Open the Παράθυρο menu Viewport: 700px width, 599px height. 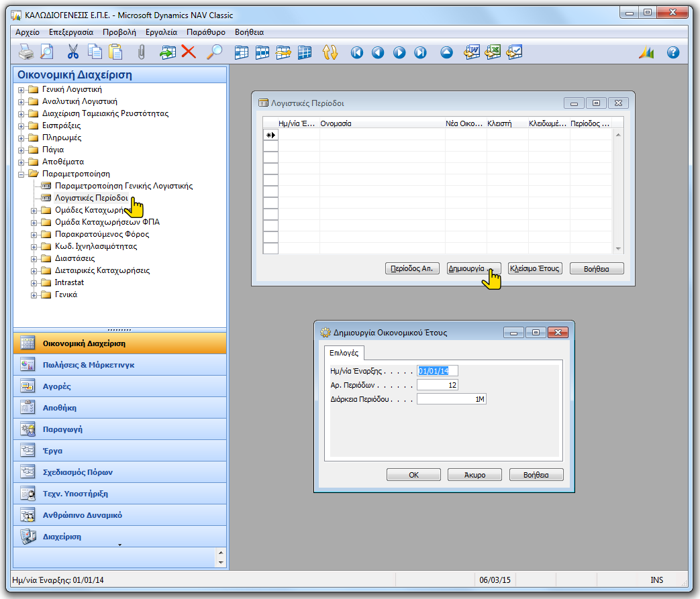[206, 32]
